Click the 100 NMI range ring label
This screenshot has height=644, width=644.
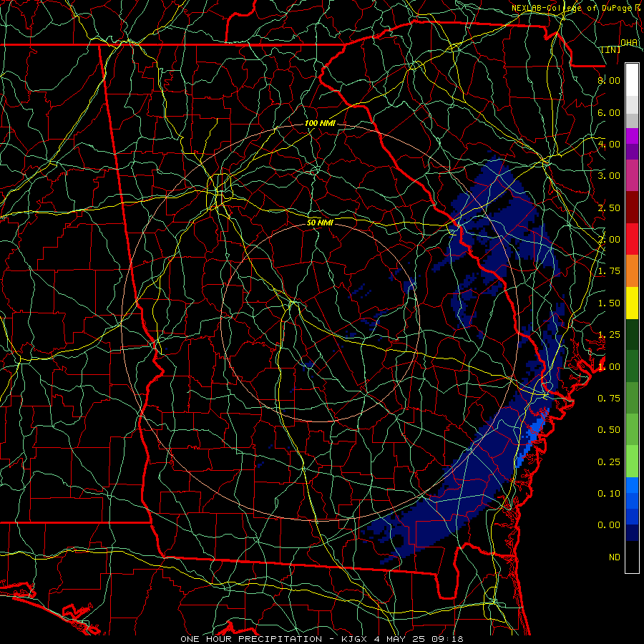pyautogui.click(x=320, y=123)
